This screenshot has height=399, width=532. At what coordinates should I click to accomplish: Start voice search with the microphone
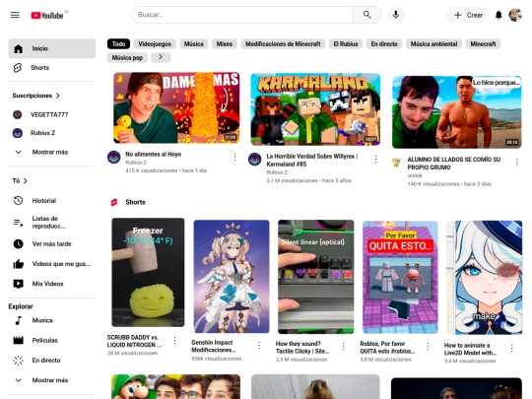[396, 15]
